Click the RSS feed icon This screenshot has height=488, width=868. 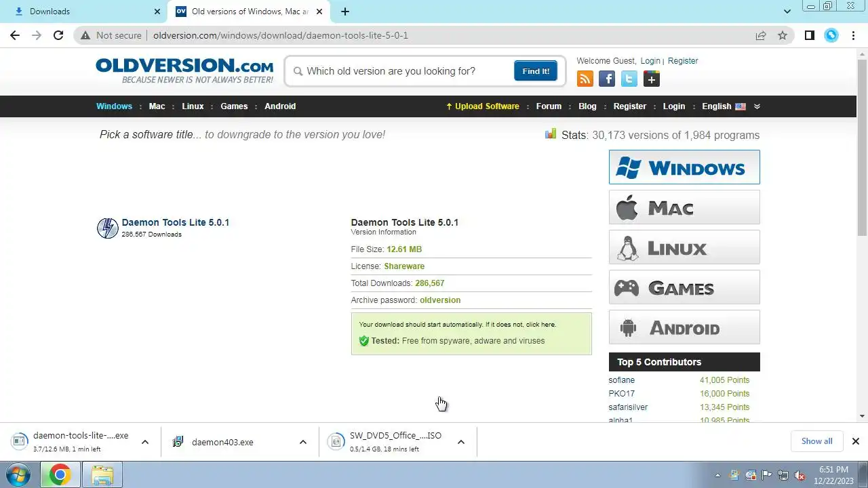(585, 79)
